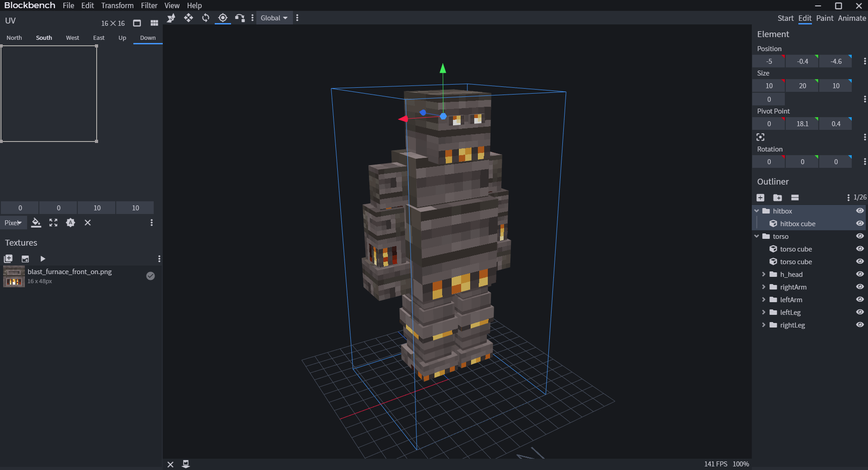Hide the first torso cube
The image size is (868, 470).
(860, 249)
